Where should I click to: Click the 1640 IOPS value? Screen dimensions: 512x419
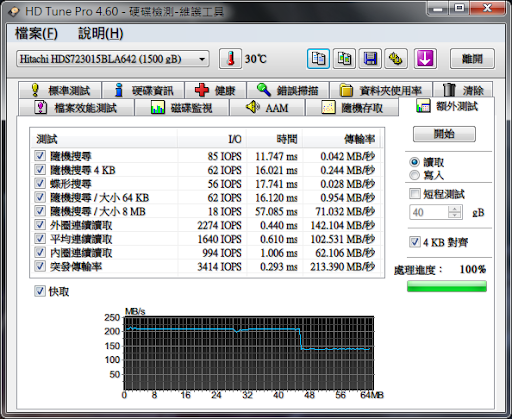click(x=219, y=239)
